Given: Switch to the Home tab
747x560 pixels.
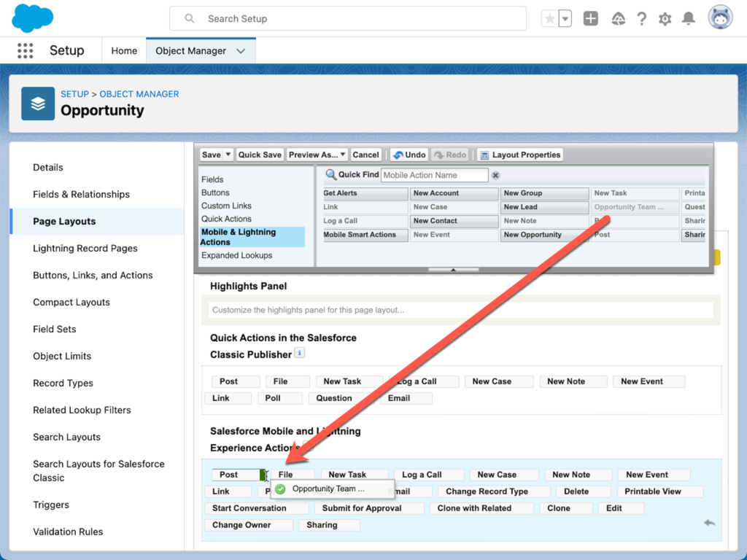Looking at the screenshot, I should [124, 51].
